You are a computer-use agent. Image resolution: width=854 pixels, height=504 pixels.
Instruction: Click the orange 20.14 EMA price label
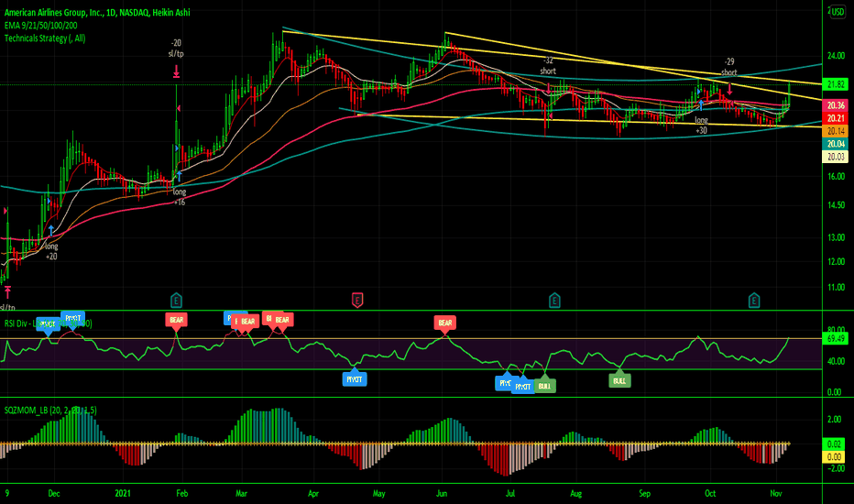pyautogui.click(x=836, y=131)
